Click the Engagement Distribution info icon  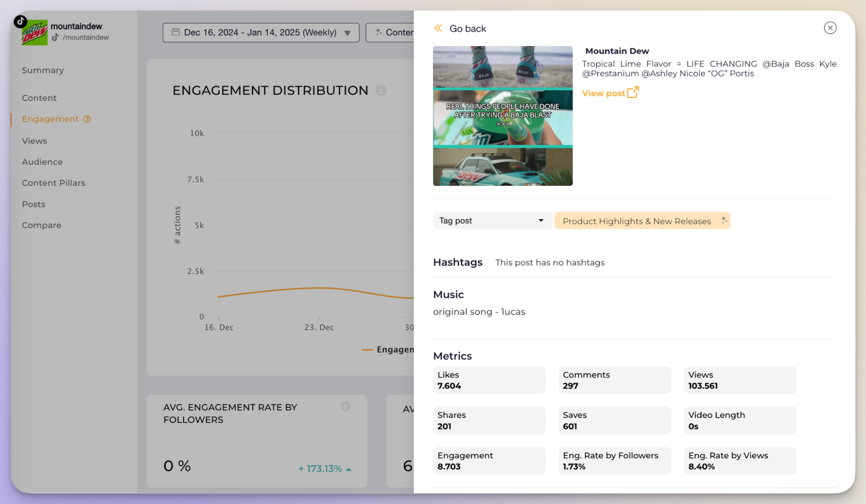pyautogui.click(x=381, y=90)
